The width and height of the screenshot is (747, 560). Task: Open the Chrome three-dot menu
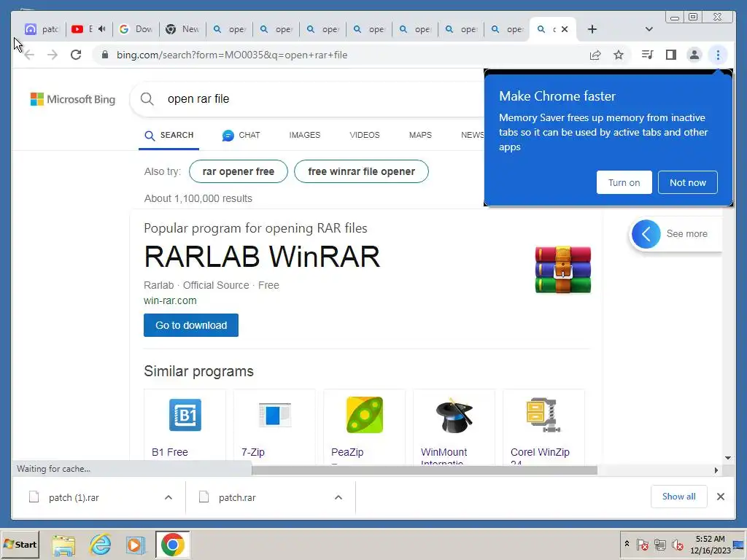point(718,55)
